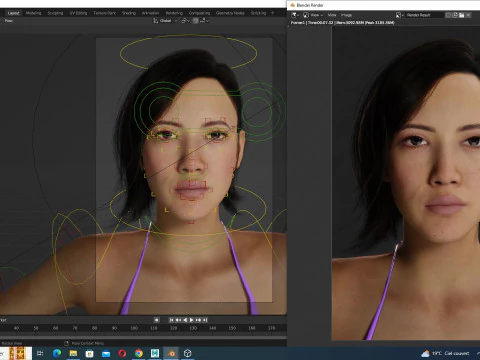Open the Compositing workspace tab

[x=199, y=13]
